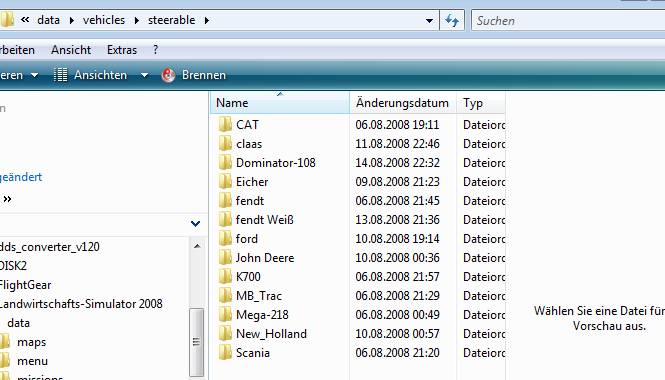Collapse the folder pane chevron
The width and height of the screenshot is (665, 380).
(196, 224)
